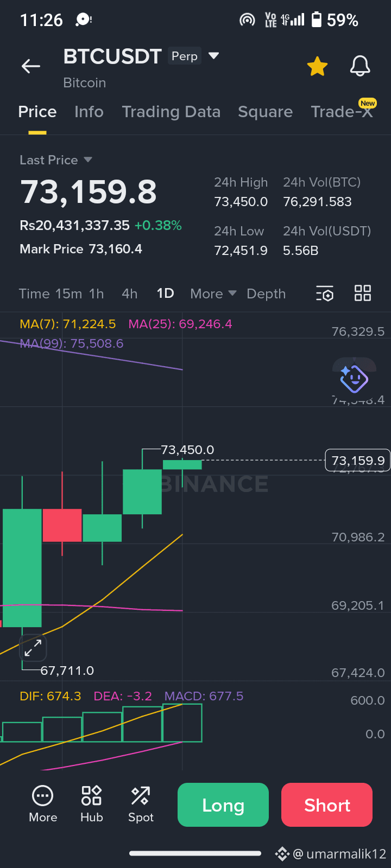The width and height of the screenshot is (391, 868).
Task: Tap the red candlestick on the chart
Action: click(62, 525)
